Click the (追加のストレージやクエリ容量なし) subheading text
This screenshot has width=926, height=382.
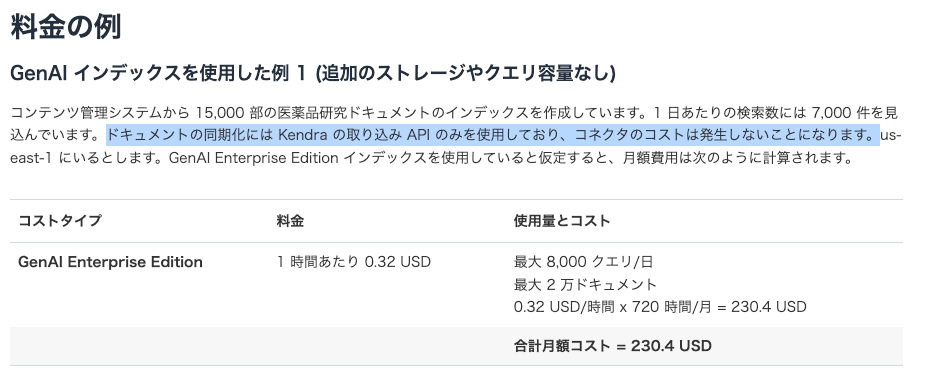pyautogui.click(x=465, y=73)
